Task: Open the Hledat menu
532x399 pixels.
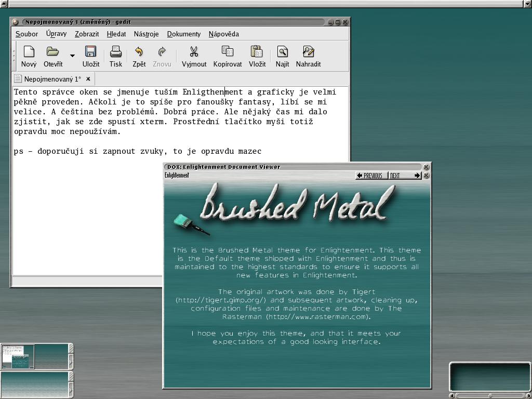Action: coord(116,34)
